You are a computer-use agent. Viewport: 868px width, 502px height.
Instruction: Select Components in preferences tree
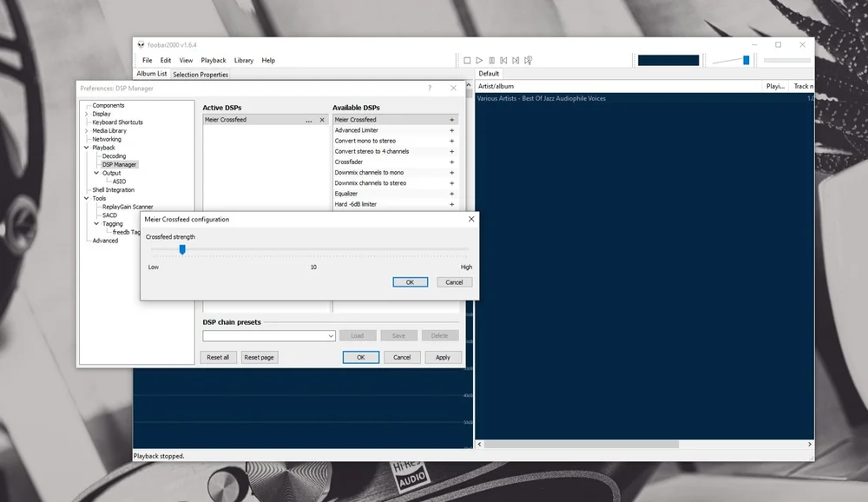click(108, 105)
